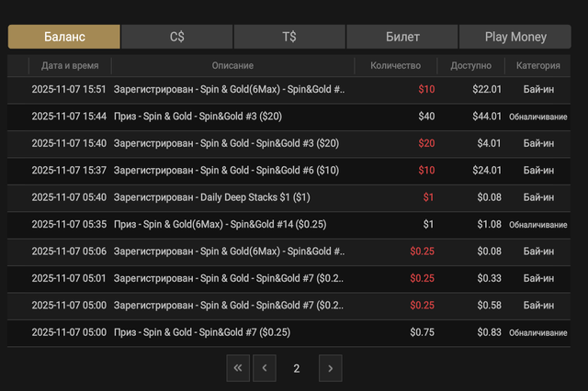
Task: Go to previous page arrow
Action: tap(265, 368)
